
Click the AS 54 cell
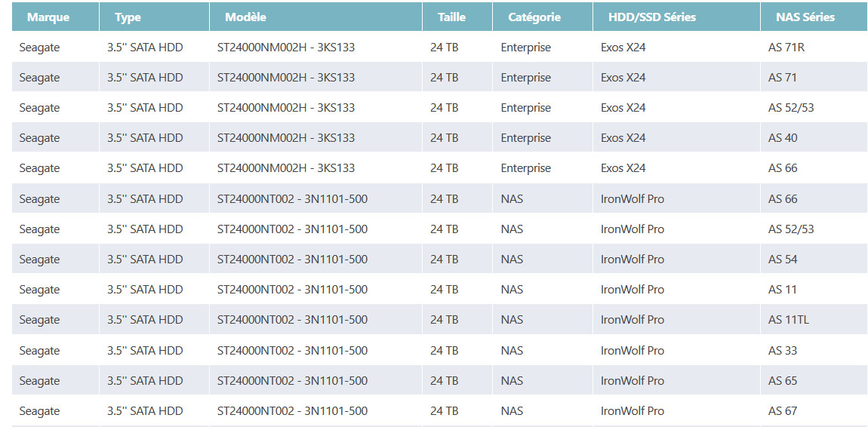783,260
